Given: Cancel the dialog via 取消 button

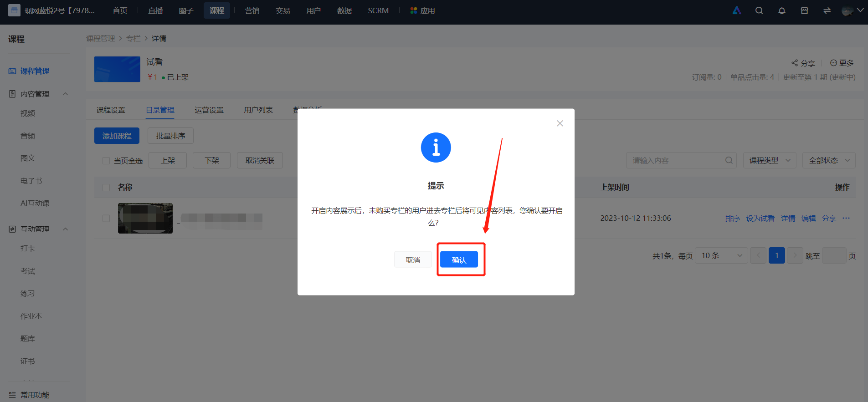Looking at the screenshot, I should click(x=413, y=260).
